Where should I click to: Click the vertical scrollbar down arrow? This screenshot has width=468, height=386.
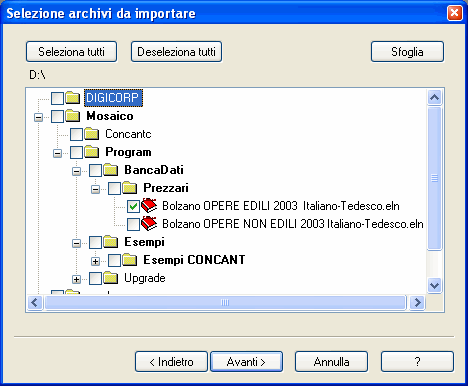click(x=434, y=285)
